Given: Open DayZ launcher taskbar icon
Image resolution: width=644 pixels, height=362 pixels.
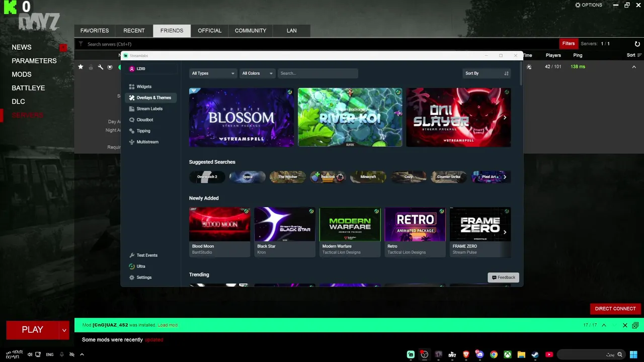Looking at the screenshot, I should [x=452, y=354].
